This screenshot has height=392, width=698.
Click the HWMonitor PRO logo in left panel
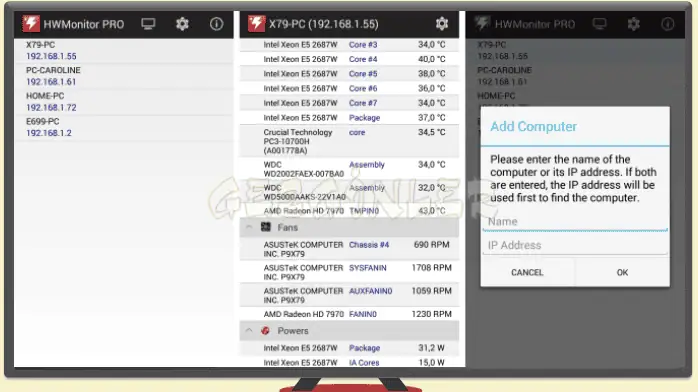pos(31,24)
